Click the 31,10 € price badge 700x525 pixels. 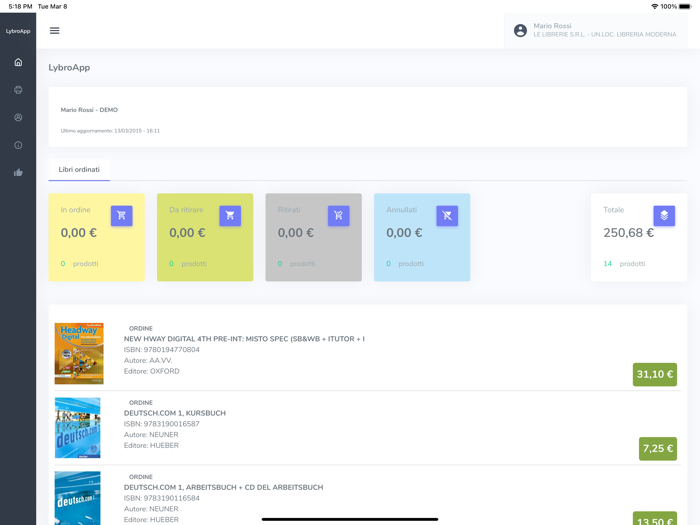(654, 374)
